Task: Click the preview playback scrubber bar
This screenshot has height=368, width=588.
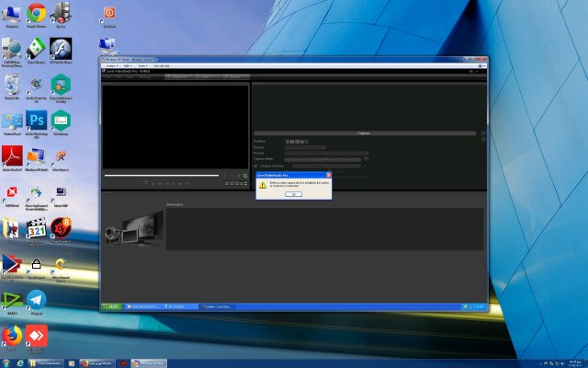Action: pos(162,175)
